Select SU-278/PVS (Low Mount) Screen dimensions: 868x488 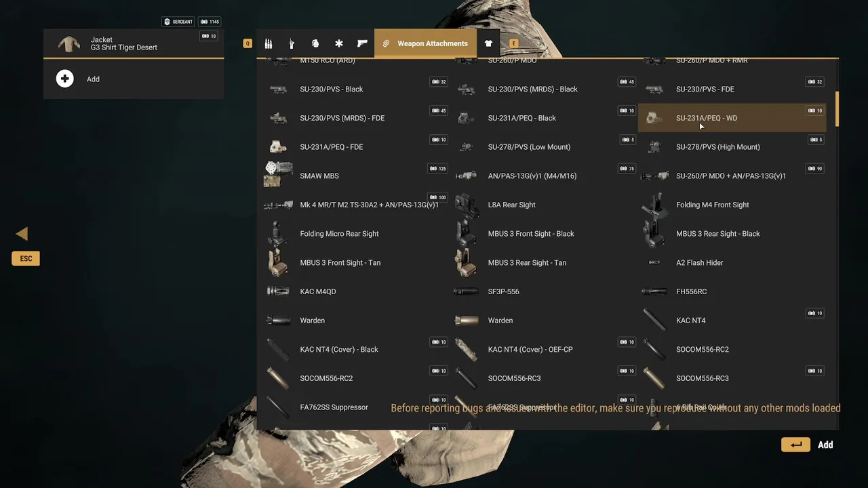click(544, 147)
